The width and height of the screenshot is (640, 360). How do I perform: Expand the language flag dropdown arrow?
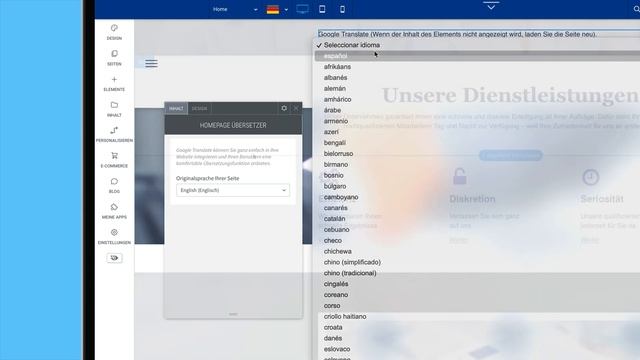[x=286, y=9]
